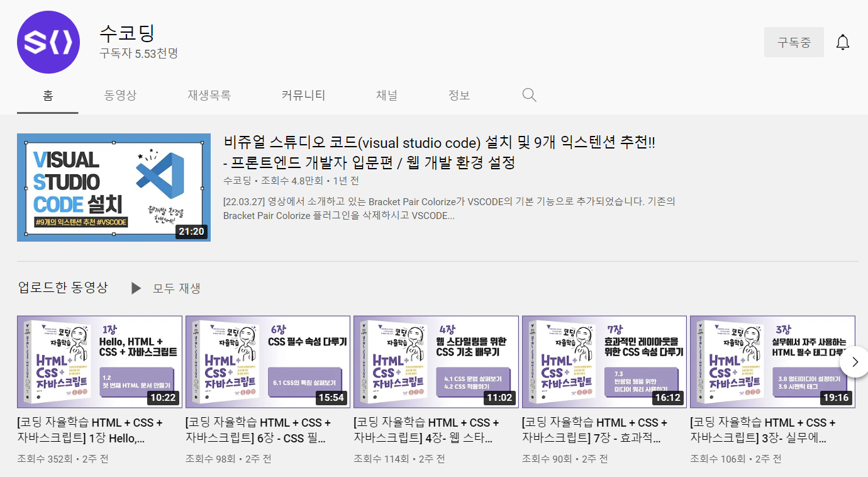Open the Visual Studio Code 설치 video thumbnail
This screenshot has width=868, height=477.
[x=114, y=187]
